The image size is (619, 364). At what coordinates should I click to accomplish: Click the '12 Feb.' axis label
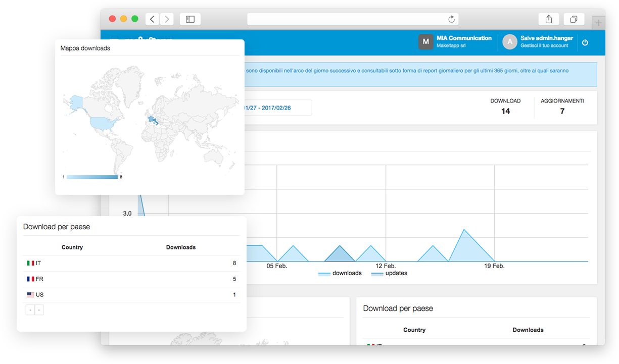[386, 266]
